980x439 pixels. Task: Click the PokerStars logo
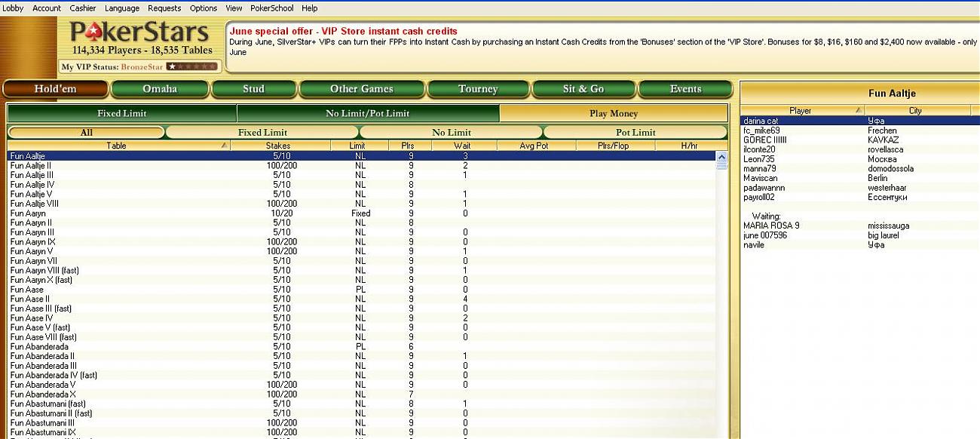[139, 32]
